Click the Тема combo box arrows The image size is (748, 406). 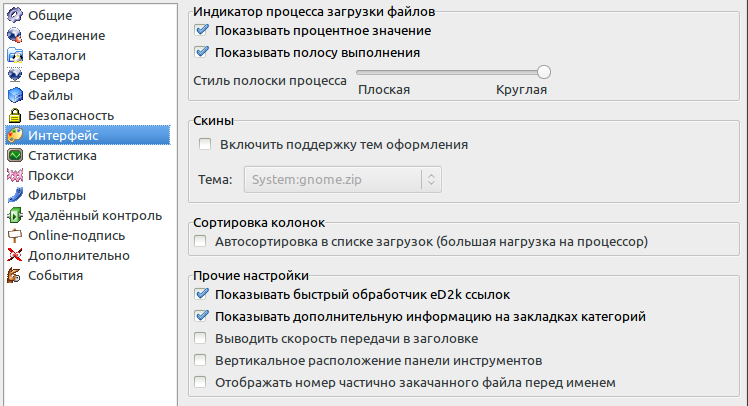431,179
